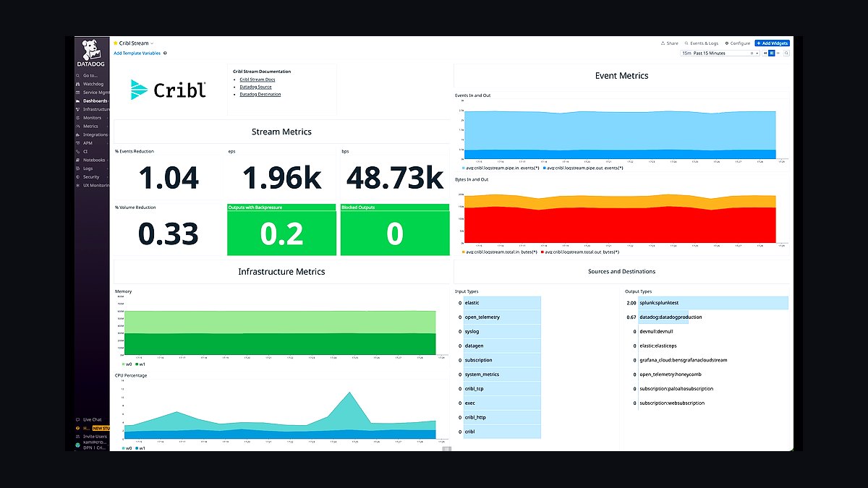
Task: Open Events & Logs
Action: click(x=702, y=43)
